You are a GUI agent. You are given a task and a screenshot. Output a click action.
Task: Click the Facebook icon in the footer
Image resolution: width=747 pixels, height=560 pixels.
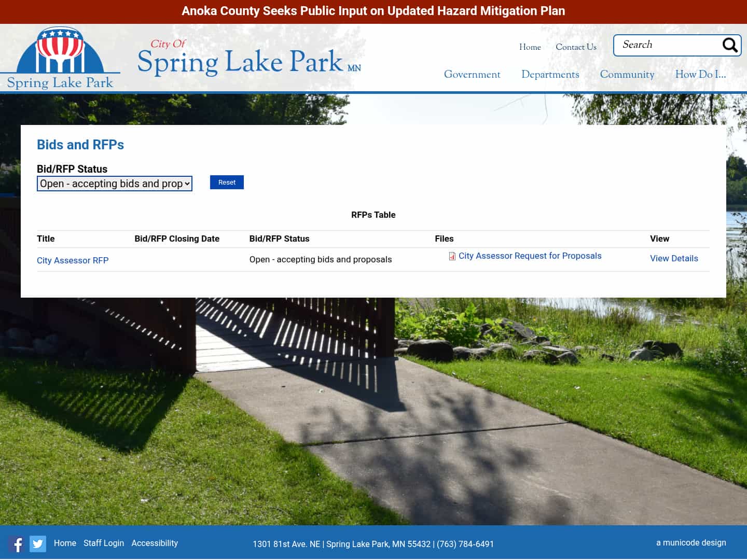click(x=17, y=544)
